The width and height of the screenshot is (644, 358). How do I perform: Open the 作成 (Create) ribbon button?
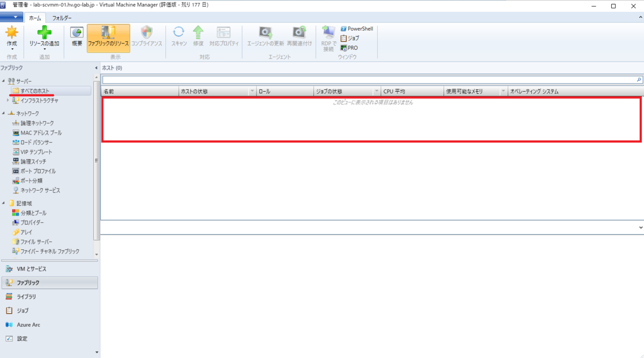tap(12, 38)
